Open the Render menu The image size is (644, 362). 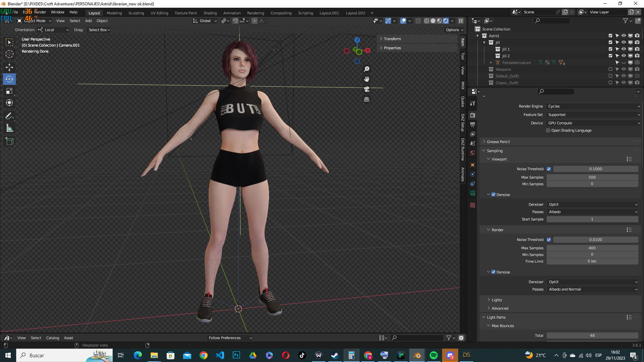[x=40, y=12]
